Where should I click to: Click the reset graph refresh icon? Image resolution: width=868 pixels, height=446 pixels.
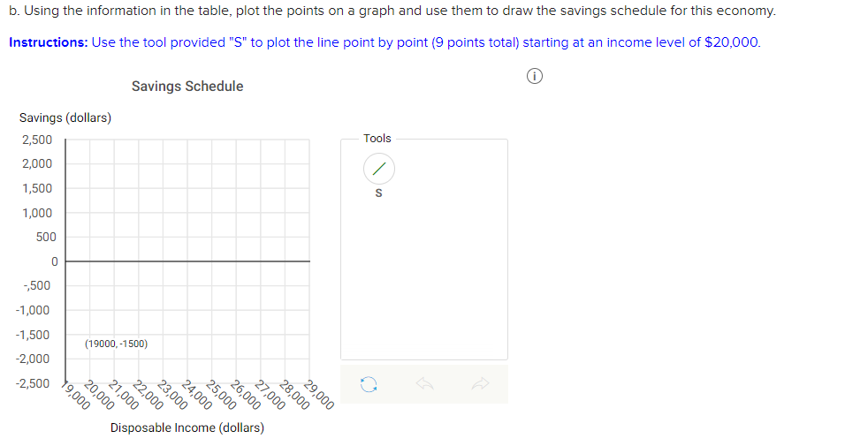pyautogui.click(x=368, y=384)
